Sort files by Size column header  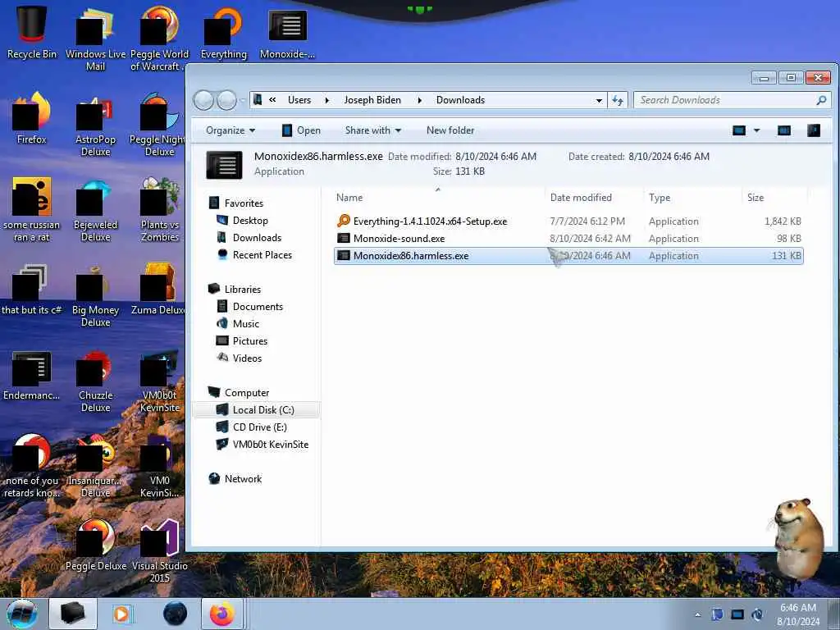coord(756,198)
